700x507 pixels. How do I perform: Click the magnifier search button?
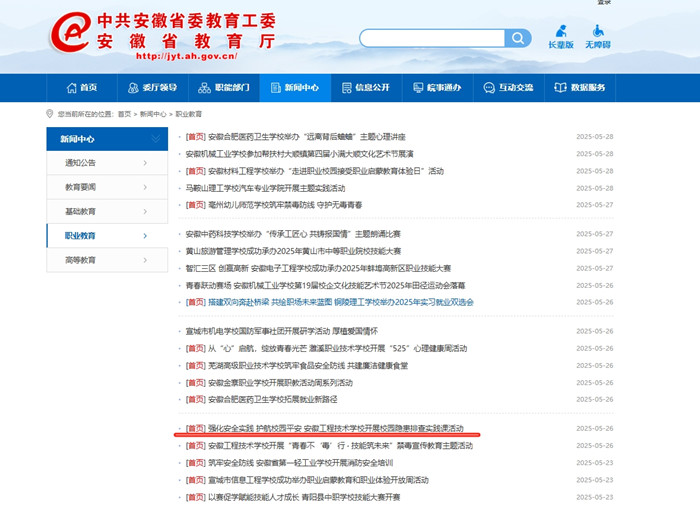pyautogui.click(x=518, y=38)
